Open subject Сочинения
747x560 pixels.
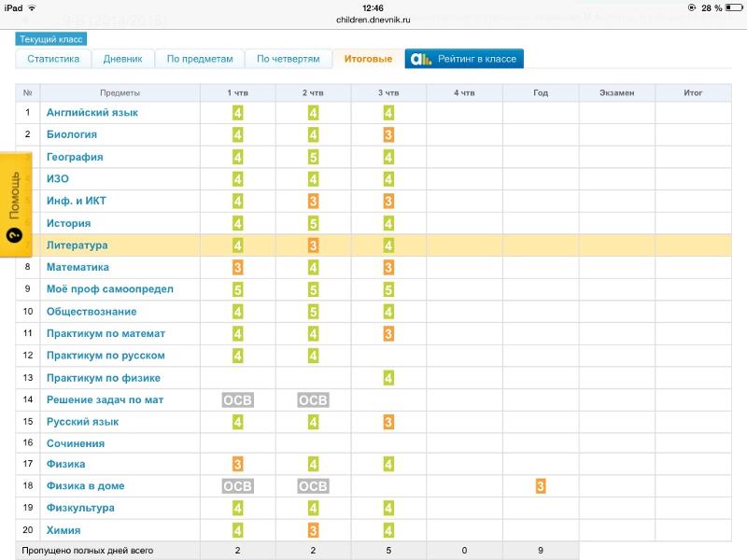pos(76,443)
